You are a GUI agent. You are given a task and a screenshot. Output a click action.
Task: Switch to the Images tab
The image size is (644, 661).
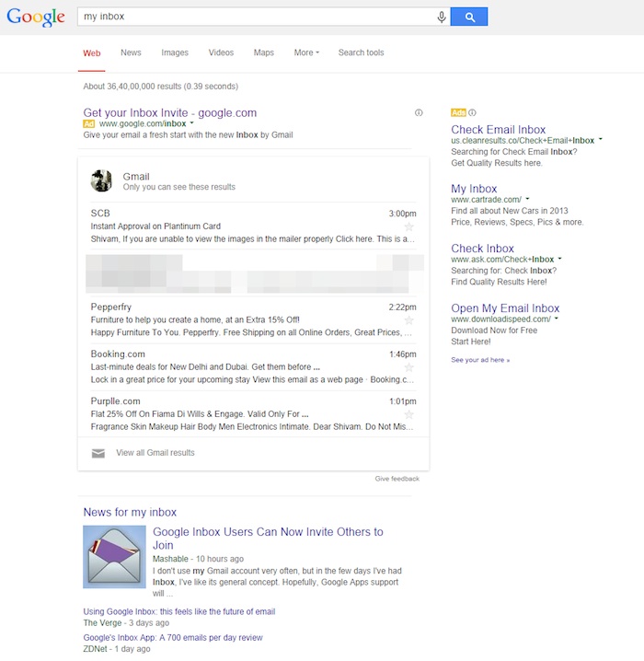coord(175,52)
